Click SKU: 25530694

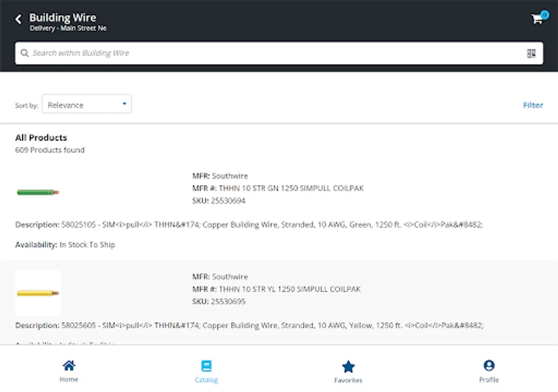point(219,201)
